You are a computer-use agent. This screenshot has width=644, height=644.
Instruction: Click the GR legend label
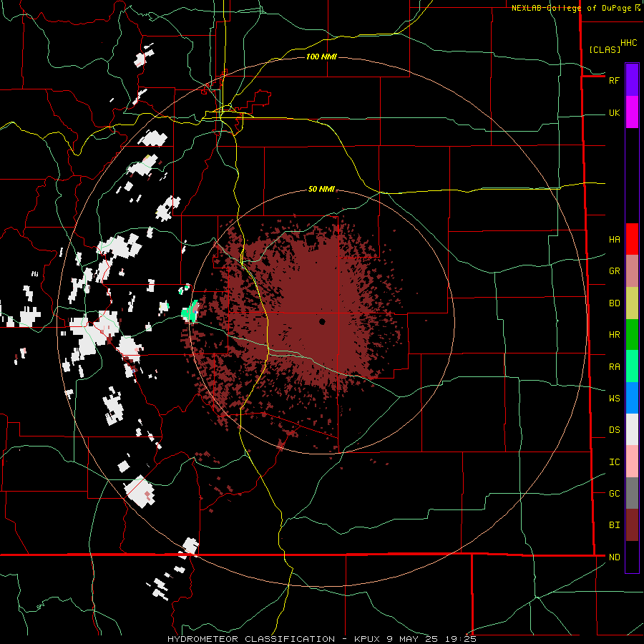(614, 271)
